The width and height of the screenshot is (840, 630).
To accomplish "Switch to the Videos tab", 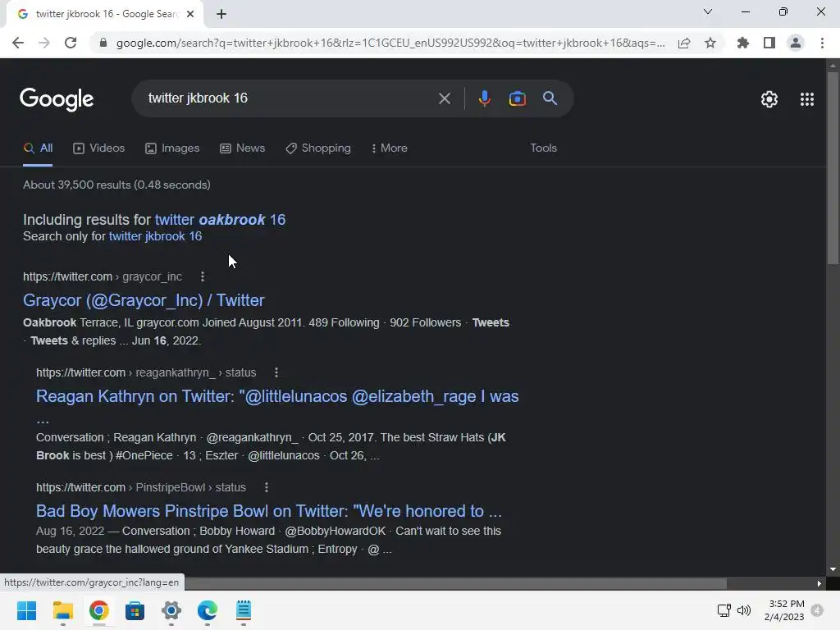I will 99,148.
